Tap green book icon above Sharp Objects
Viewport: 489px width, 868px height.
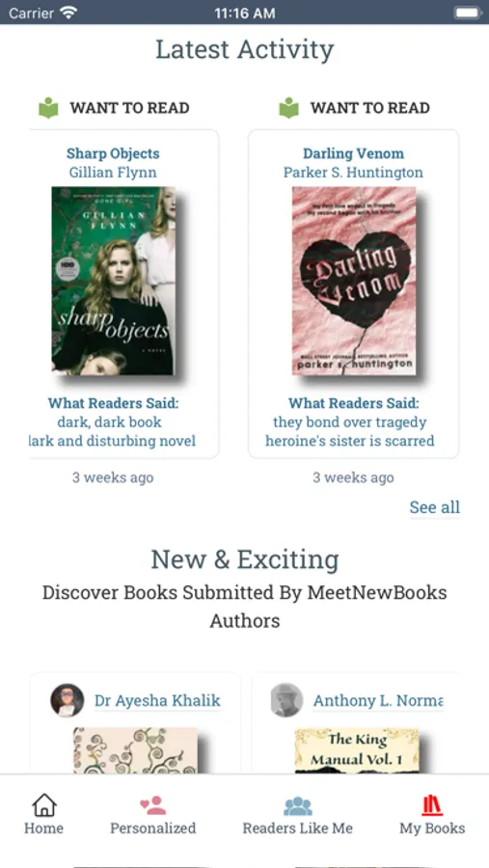tap(48, 108)
